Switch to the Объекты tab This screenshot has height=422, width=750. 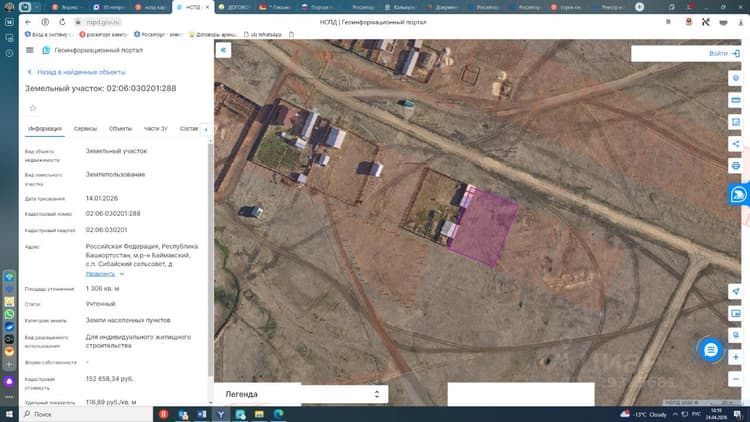[120, 129]
